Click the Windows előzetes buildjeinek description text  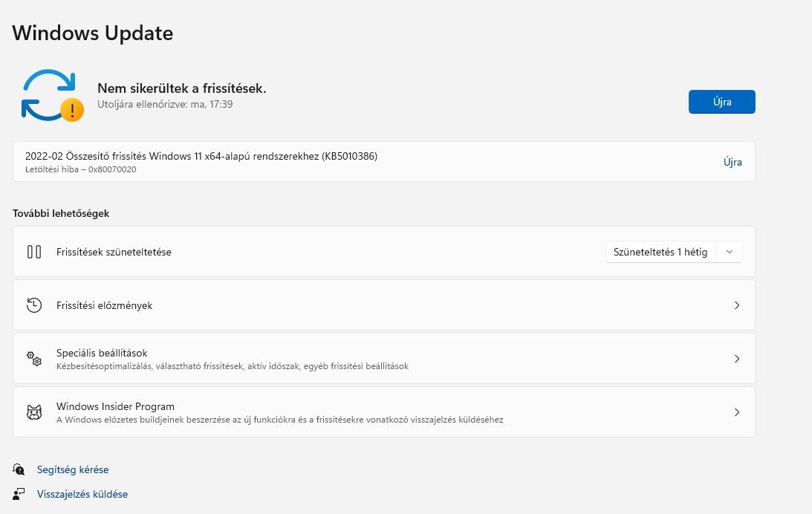(x=279, y=420)
